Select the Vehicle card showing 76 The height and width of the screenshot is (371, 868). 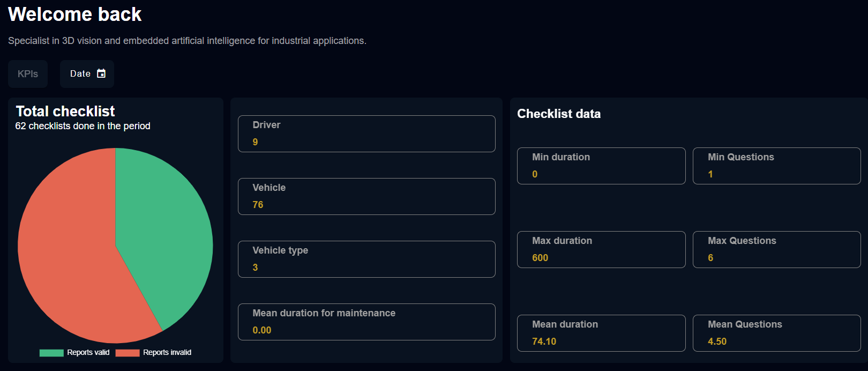[x=366, y=196]
